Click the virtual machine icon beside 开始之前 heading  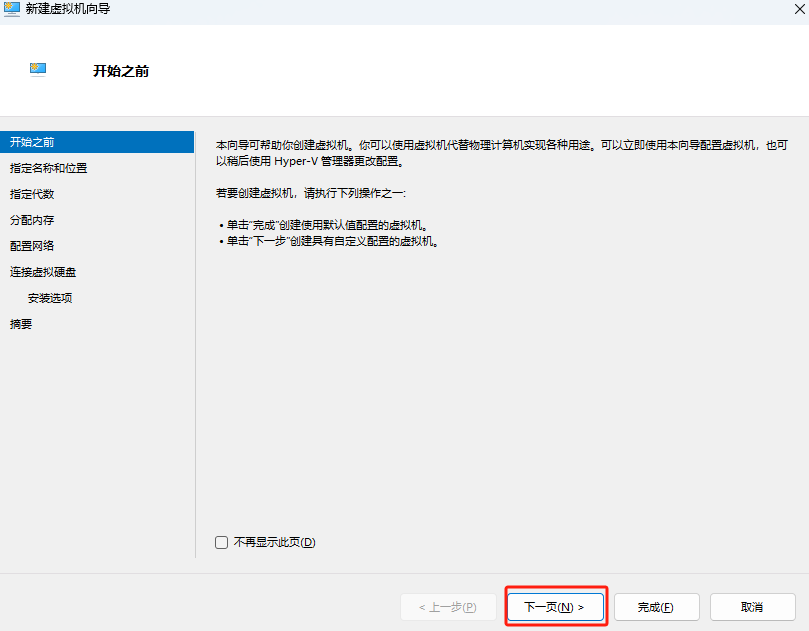click(38, 69)
